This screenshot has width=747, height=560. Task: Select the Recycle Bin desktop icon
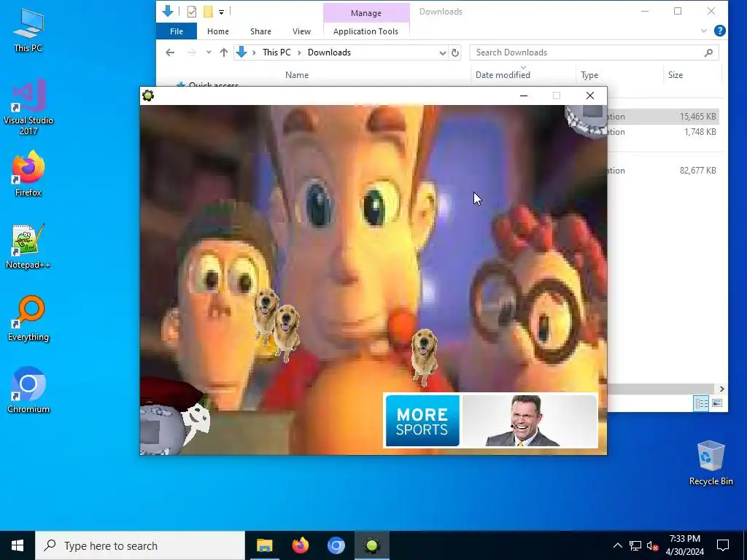click(x=711, y=462)
